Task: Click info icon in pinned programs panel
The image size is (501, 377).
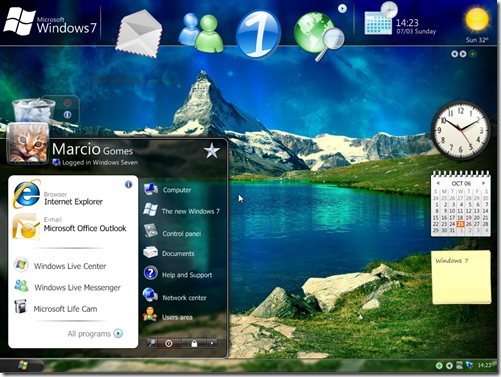Action: pos(128,185)
